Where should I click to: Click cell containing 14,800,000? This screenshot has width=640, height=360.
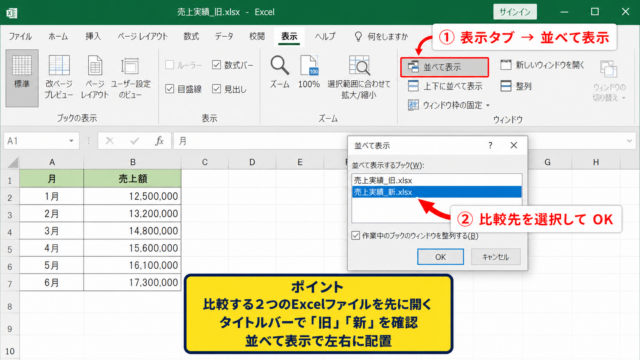[x=133, y=231]
